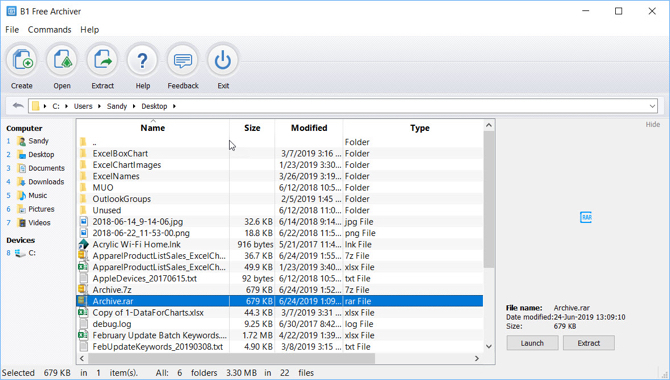670x380 pixels.
Task: Select the Desktop icon in sidebar
Action: (22, 155)
